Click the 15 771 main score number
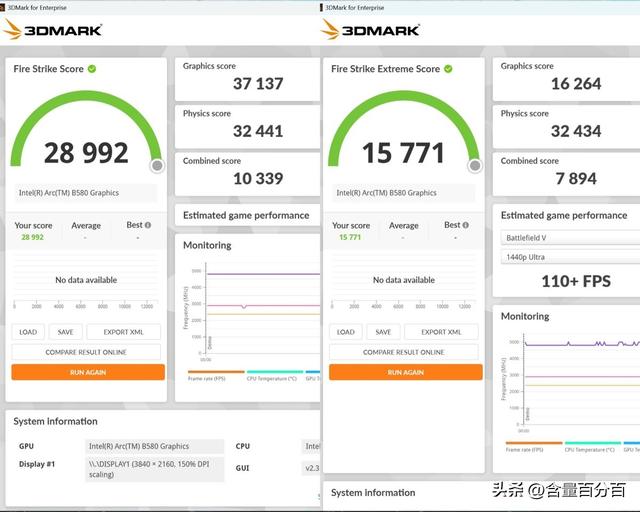Image resolution: width=640 pixels, height=512 pixels. point(403,153)
